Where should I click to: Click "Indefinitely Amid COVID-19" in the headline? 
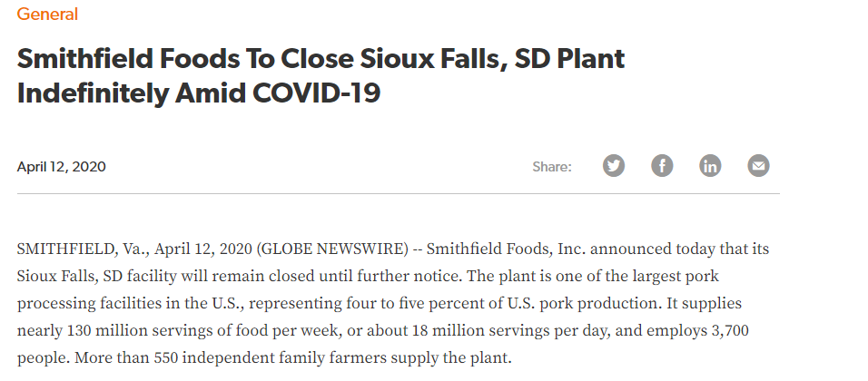[x=198, y=93]
